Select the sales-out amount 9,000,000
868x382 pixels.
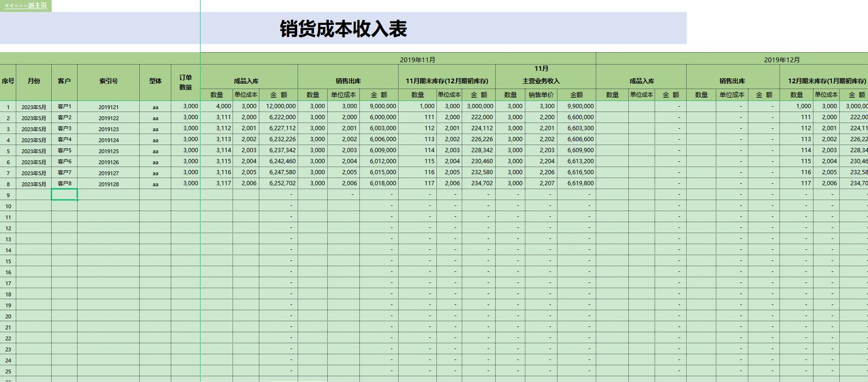click(x=379, y=106)
